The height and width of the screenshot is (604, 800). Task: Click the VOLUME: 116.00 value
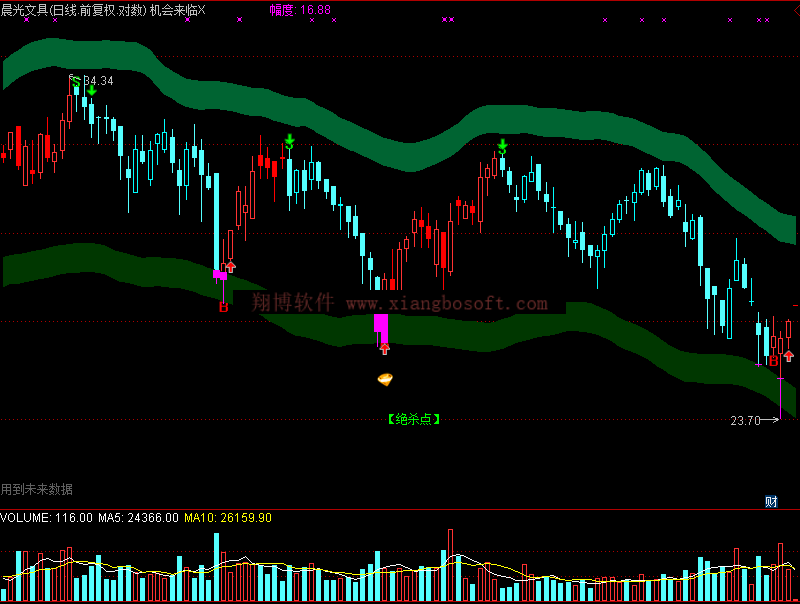46,518
